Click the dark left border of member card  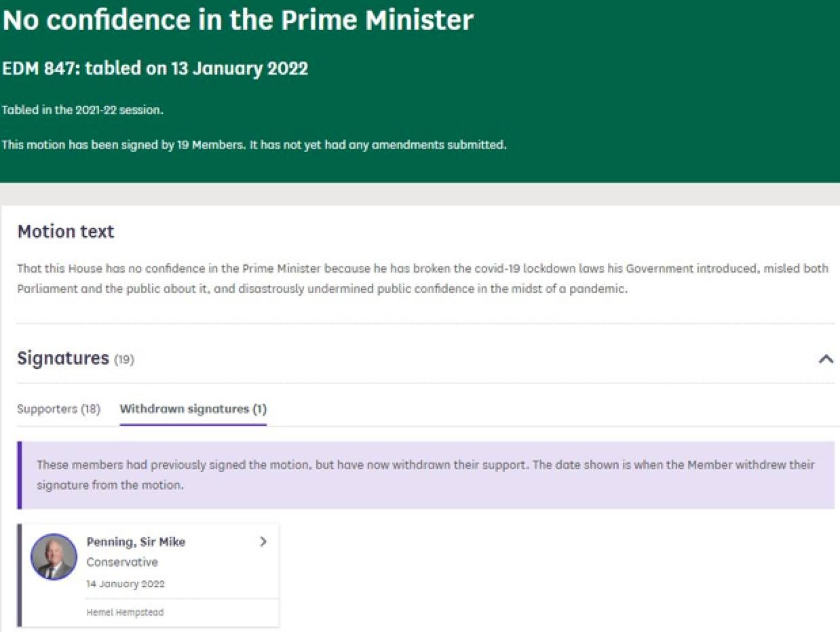20,575
